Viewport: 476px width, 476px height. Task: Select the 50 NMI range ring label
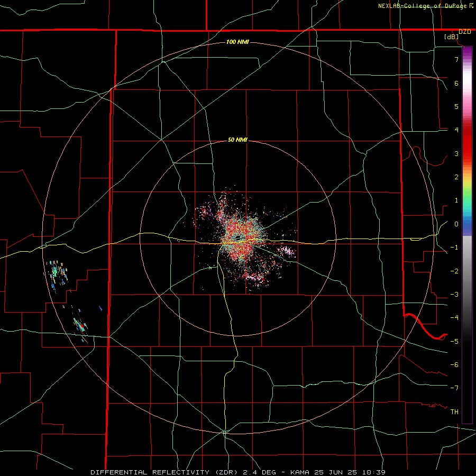[237, 140]
